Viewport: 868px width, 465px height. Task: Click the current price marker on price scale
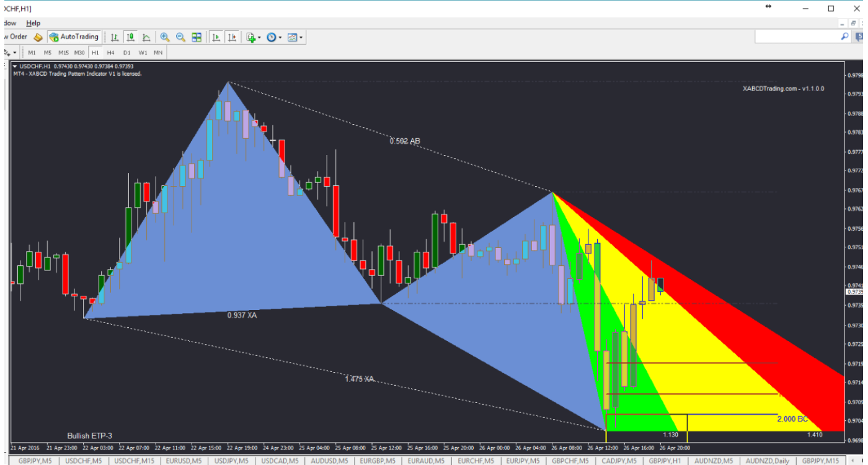point(854,291)
